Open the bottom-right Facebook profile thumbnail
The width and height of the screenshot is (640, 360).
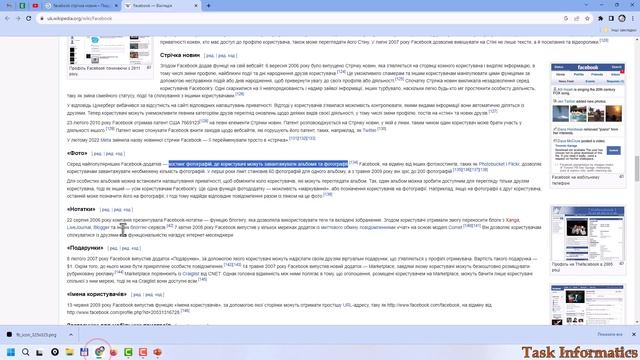click(x=587, y=305)
